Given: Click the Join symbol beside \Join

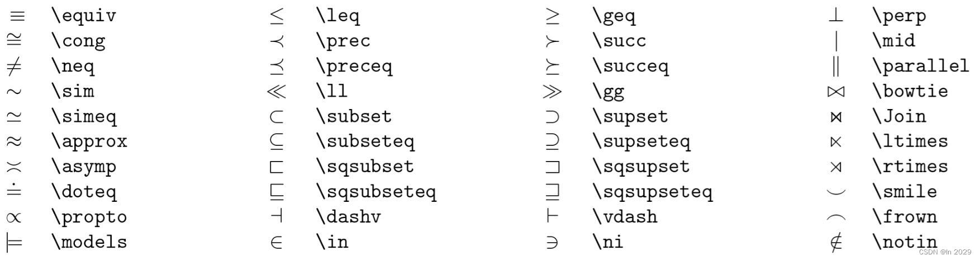Looking at the screenshot, I should click(836, 117).
